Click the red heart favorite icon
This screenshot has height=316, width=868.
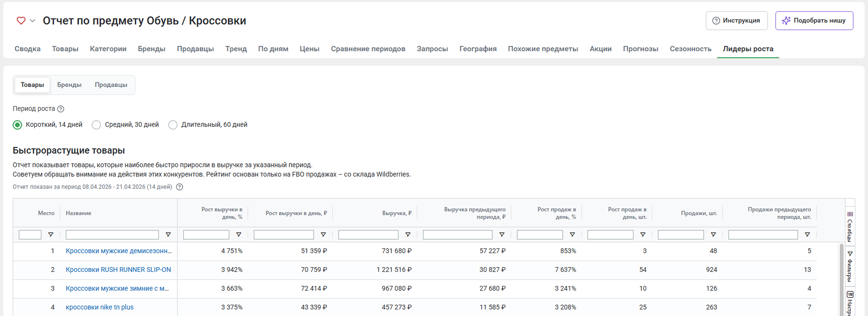pos(21,20)
